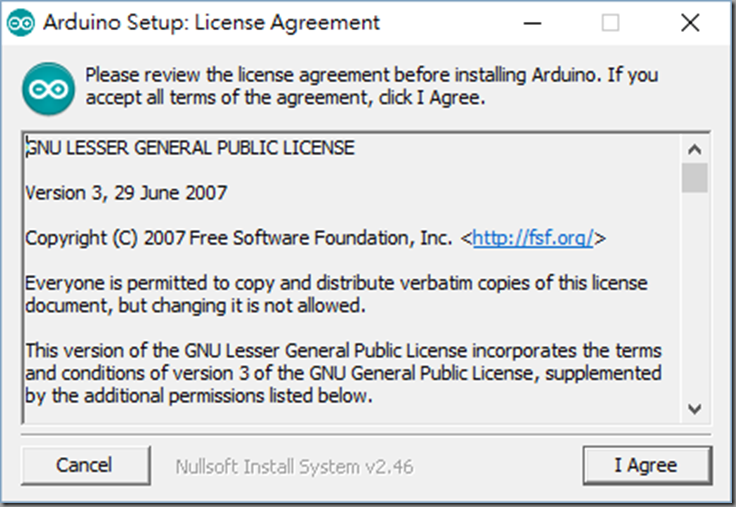Click the Arduino Setup: License Agreement title text
The height and width of the screenshot is (507, 736).
point(211,23)
